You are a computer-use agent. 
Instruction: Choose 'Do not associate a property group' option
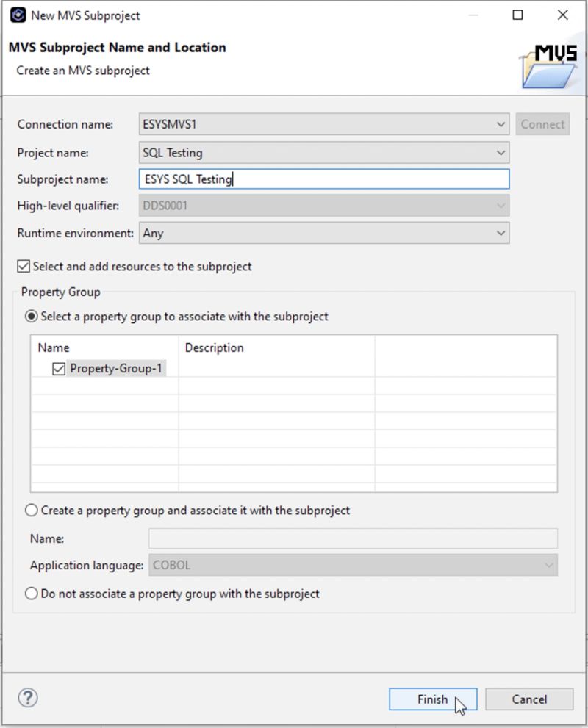pos(31,592)
